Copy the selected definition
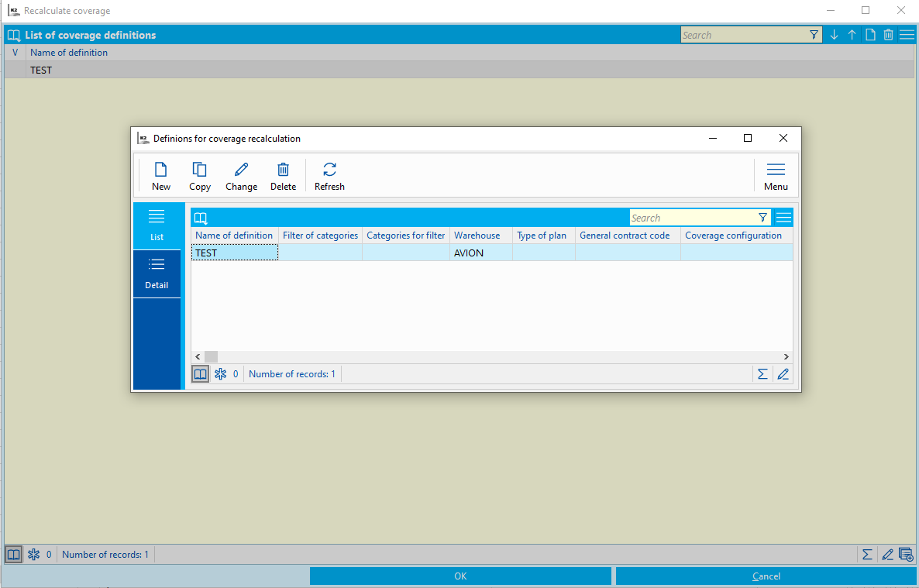The image size is (919, 588). click(x=199, y=177)
